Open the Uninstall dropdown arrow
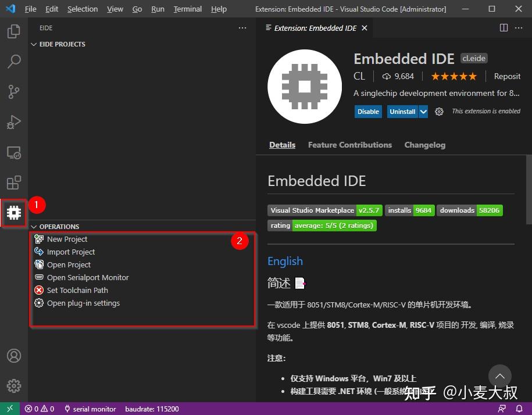The width and height of the screenshot is (532, 415). pos(423,112)
